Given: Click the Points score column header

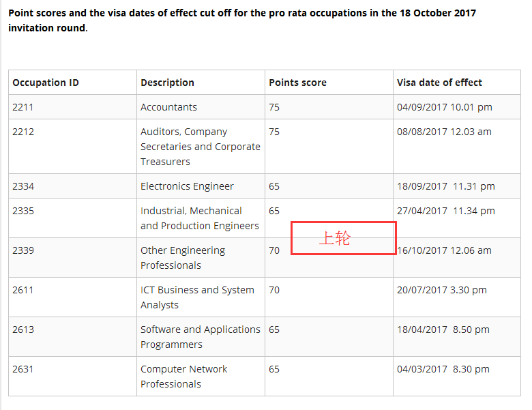Looking at the screenshot, I should click(297, 83).
